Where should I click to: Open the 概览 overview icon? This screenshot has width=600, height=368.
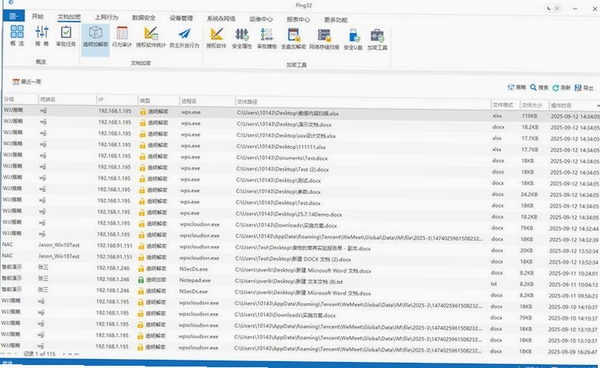point(17,35)
